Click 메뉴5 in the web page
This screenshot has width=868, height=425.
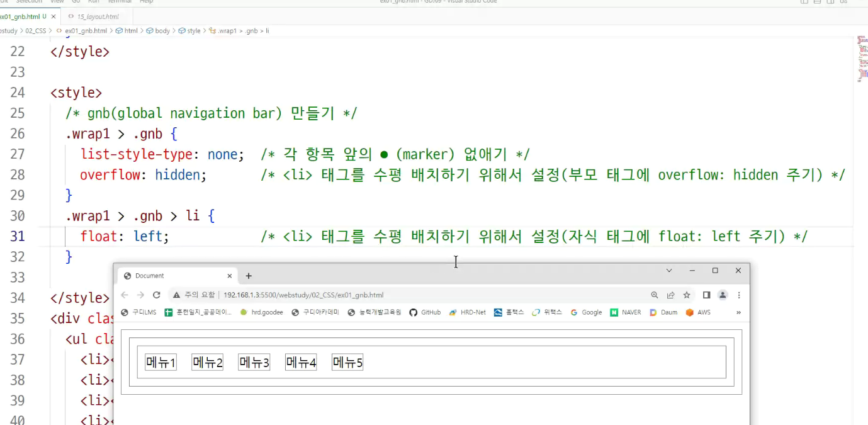347,362
